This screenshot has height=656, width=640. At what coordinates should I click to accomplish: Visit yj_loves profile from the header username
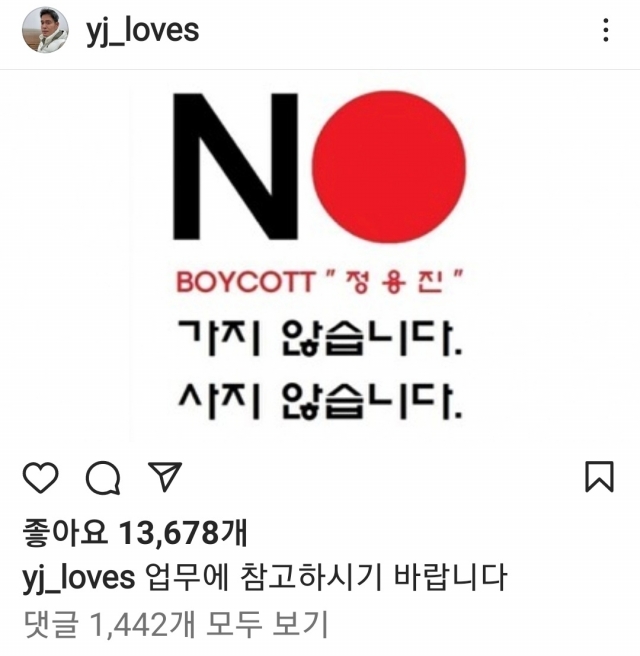pos(143,31)
